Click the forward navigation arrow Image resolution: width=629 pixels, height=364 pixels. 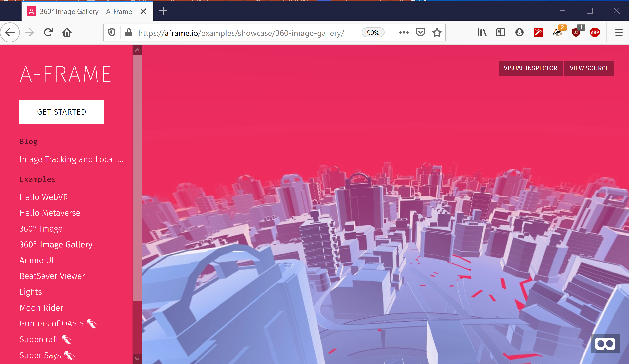pos(29,32)
